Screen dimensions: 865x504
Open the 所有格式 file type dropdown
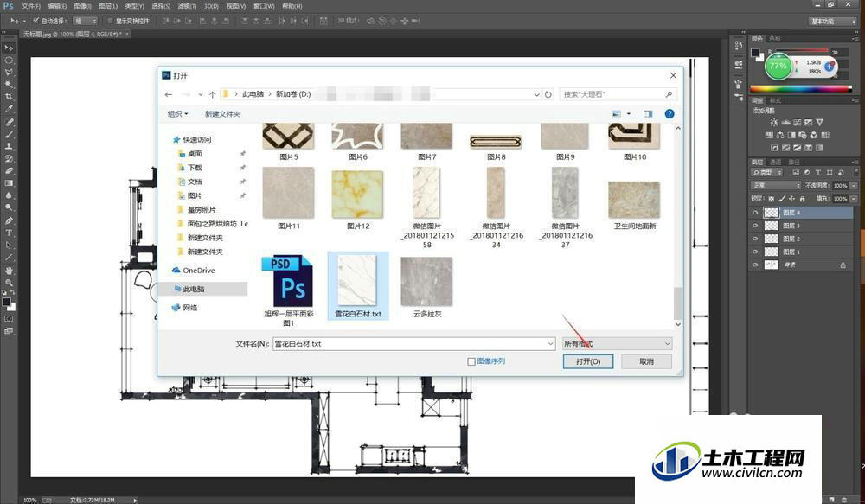pos(617,343)
